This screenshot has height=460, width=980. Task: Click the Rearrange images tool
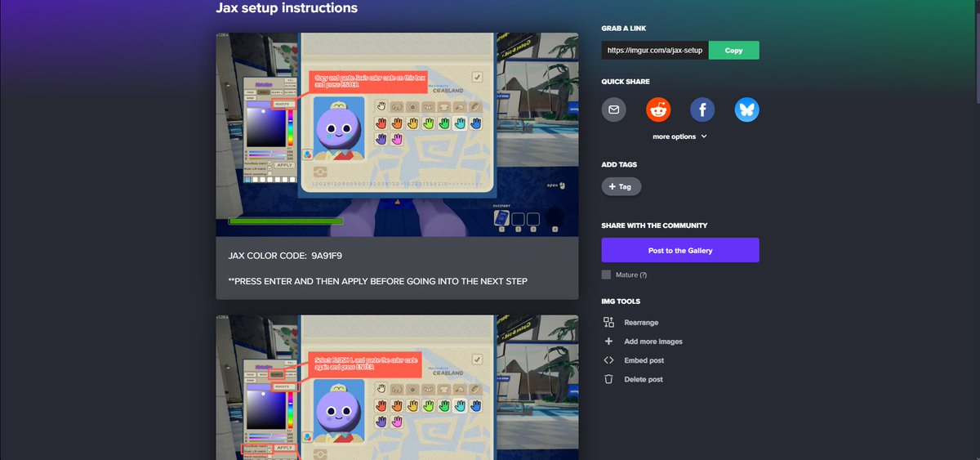point(631,323)
